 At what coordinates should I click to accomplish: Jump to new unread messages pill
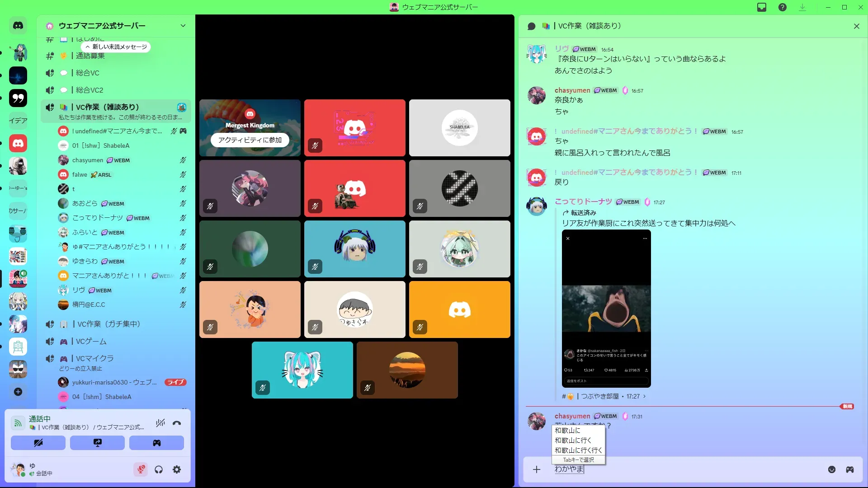pos(116,47)
